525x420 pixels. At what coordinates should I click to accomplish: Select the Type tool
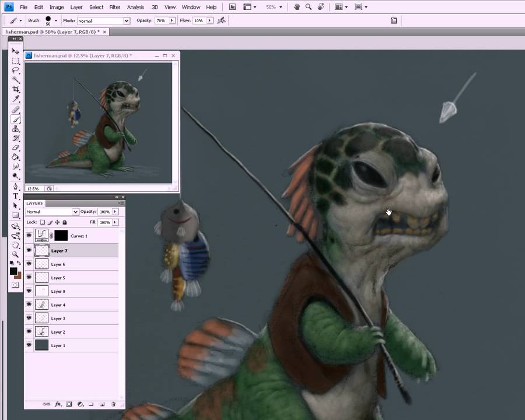15,196
